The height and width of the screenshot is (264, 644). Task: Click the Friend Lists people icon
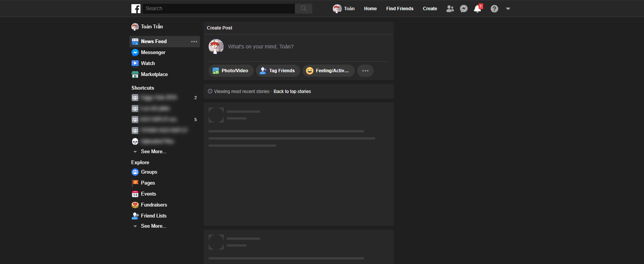pos(135,216)
